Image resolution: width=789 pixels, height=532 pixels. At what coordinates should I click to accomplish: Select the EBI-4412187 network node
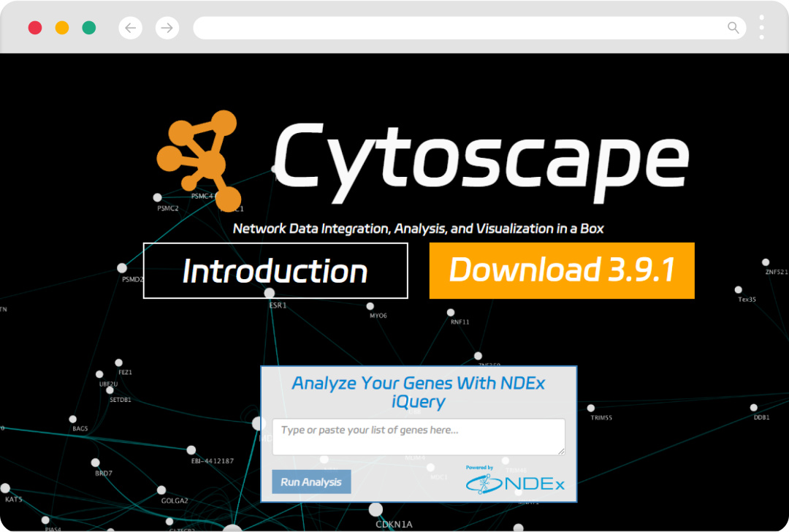[x=191, y=450]
